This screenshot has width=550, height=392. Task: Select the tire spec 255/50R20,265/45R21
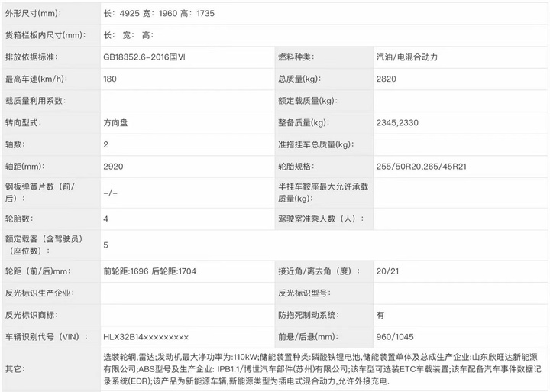[422, 167]
